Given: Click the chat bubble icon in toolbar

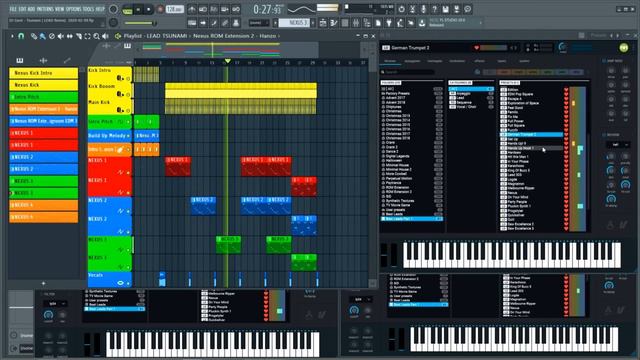Looking at the screenshot, I should click(468, 9).
